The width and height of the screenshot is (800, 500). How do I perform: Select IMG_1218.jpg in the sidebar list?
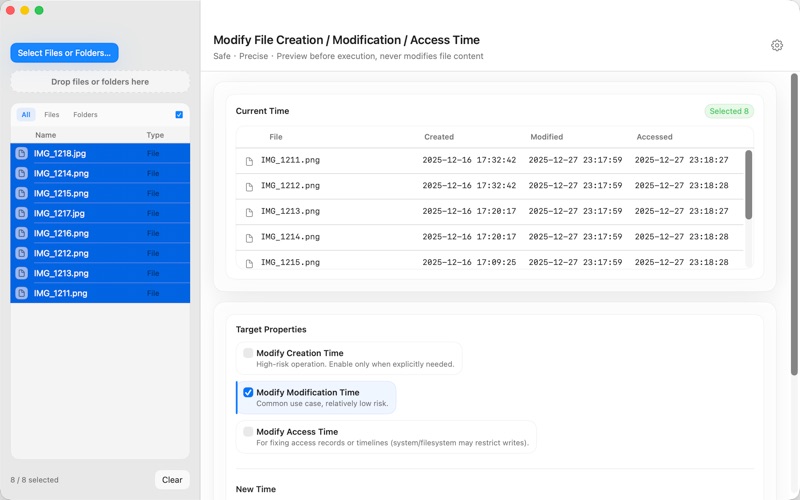click(100, 153)
